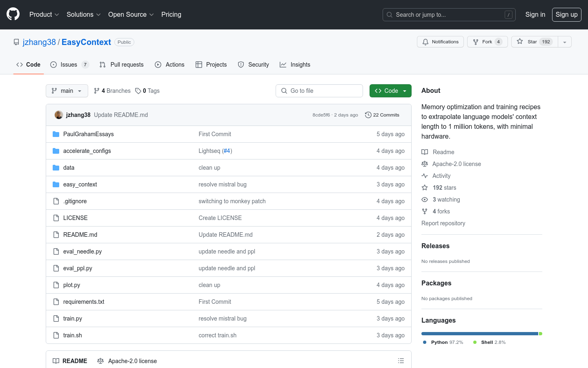Open the Report repository link
Viewport: 588px width, 368px height.
pos(443,223)
